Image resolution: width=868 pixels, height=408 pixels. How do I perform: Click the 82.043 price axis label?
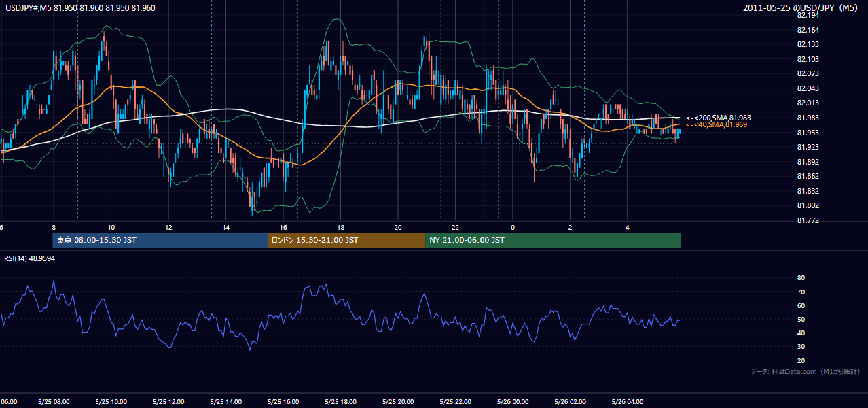[x=808, y=88]
